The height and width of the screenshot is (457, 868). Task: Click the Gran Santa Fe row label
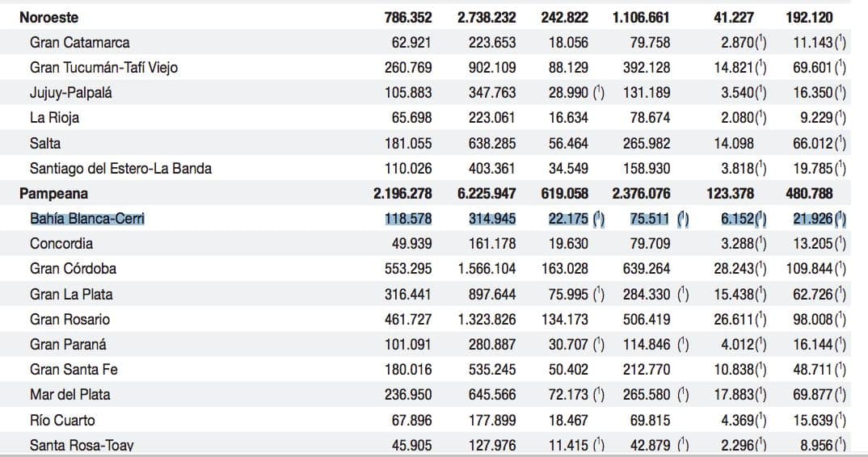74,370
